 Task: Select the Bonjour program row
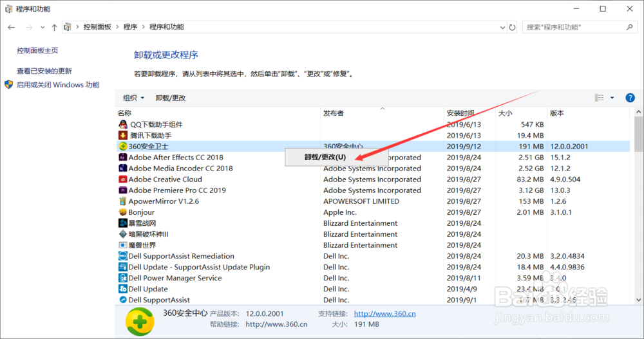point(372,212)
